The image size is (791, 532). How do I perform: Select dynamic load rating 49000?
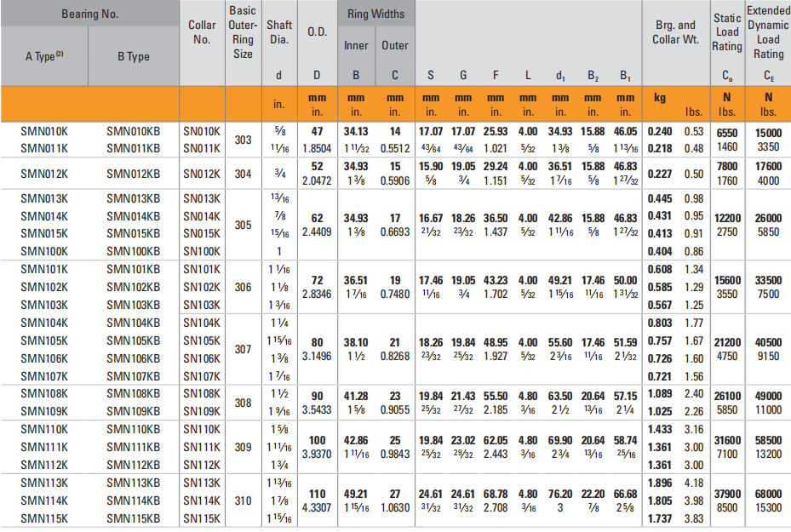tap(768, 397)
